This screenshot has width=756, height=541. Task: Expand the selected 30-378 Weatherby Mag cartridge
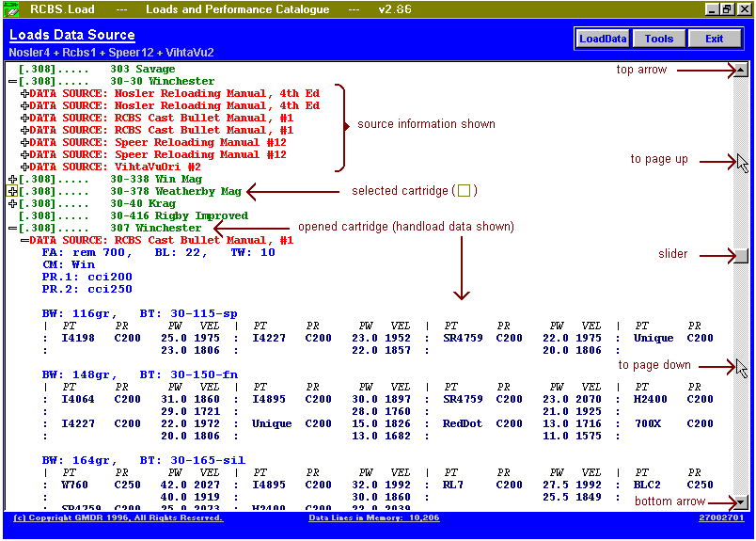(12, 192)
